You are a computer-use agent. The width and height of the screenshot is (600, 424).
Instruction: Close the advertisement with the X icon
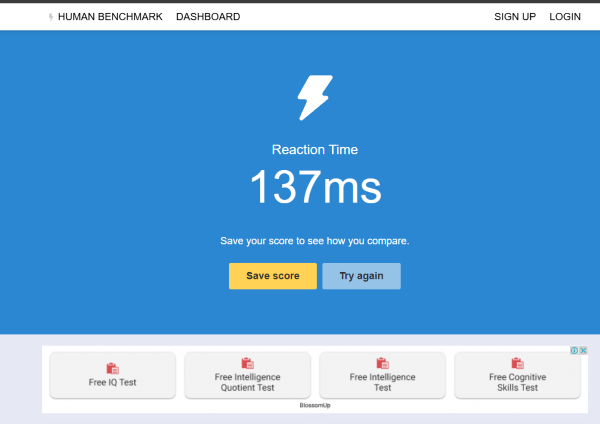point(583,350)
